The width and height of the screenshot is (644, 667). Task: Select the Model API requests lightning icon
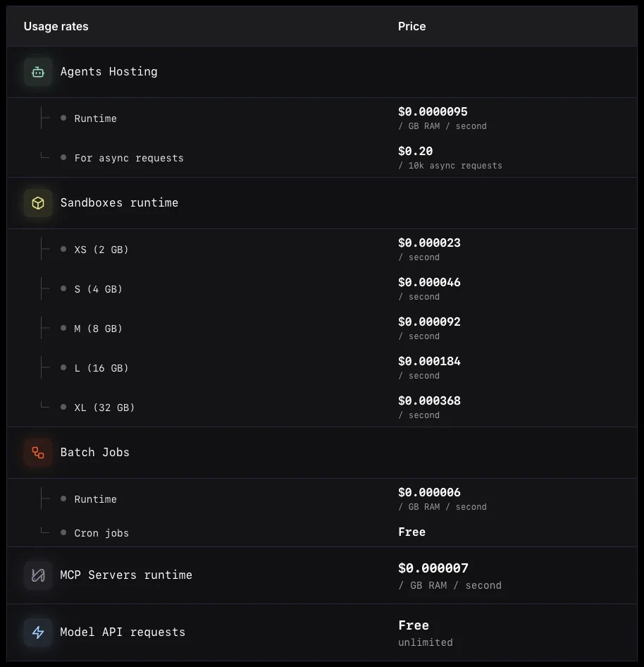pyautogui.click(x=37, y=632)
